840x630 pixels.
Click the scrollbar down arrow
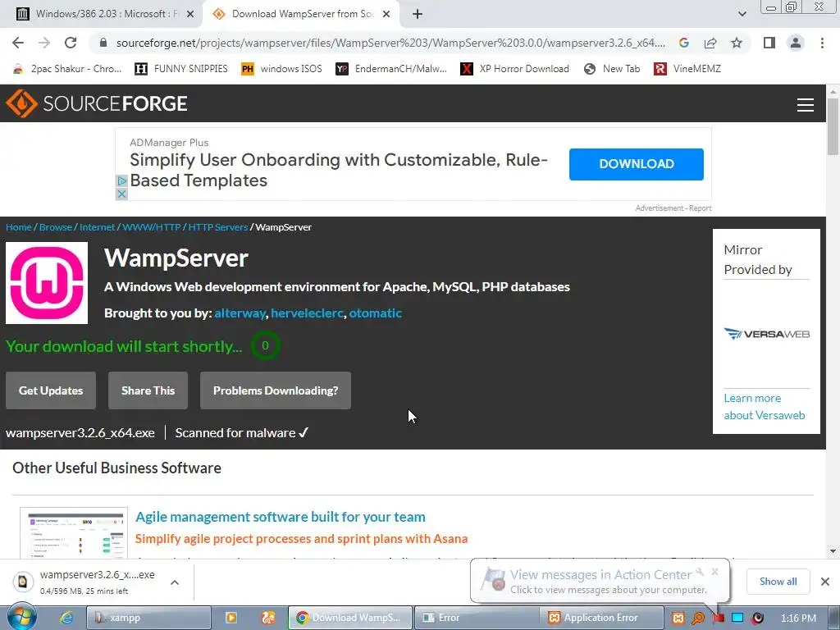click(833, 551)
